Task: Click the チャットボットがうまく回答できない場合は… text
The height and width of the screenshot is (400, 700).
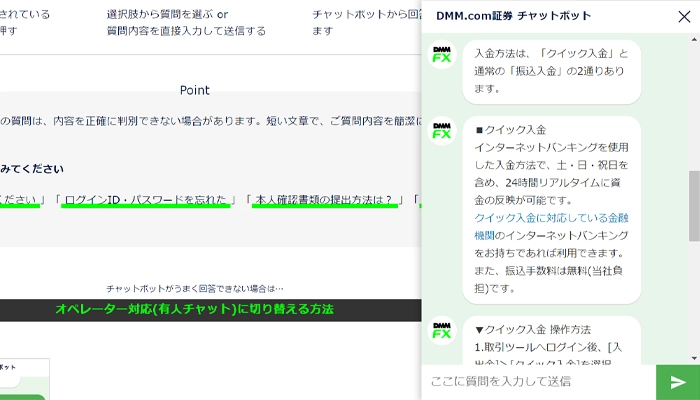Action: click(x=195, y=289)
